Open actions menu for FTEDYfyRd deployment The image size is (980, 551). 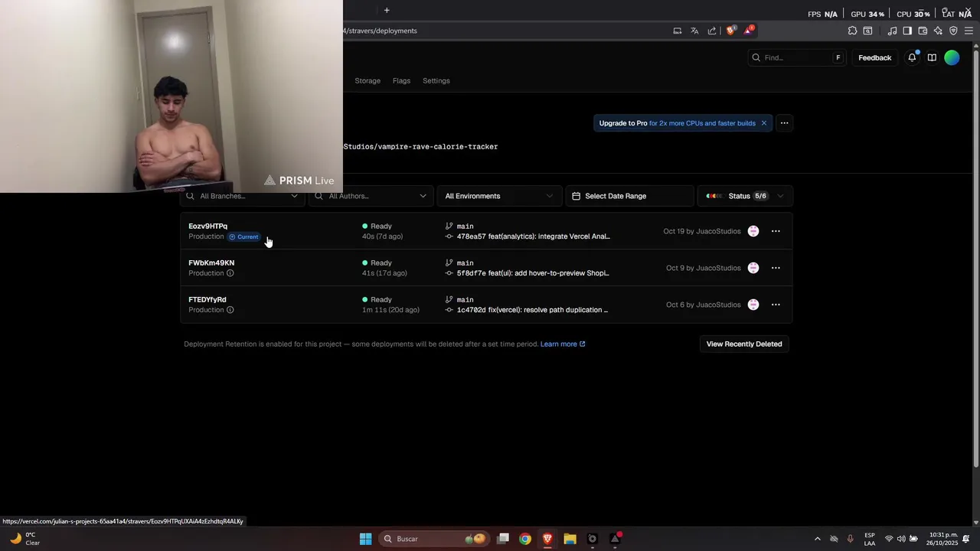pos(776,305)
